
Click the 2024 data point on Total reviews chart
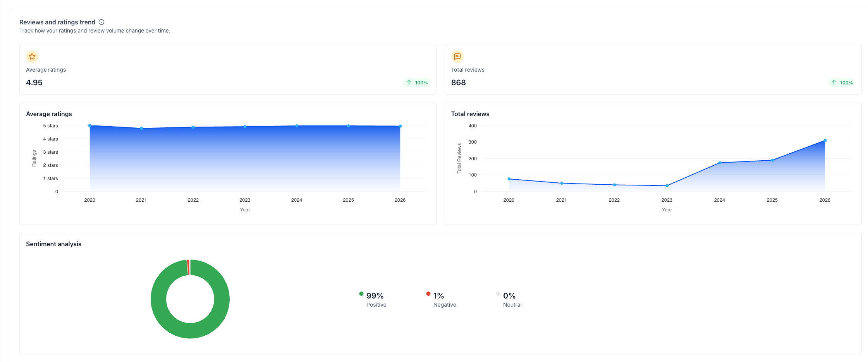720,163
